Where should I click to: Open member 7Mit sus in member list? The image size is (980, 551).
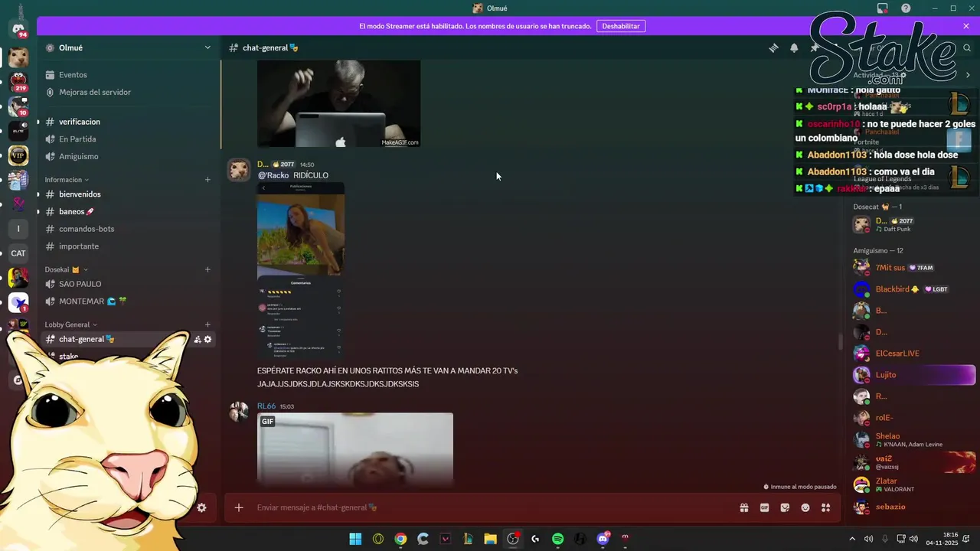(x=913, y=268)
